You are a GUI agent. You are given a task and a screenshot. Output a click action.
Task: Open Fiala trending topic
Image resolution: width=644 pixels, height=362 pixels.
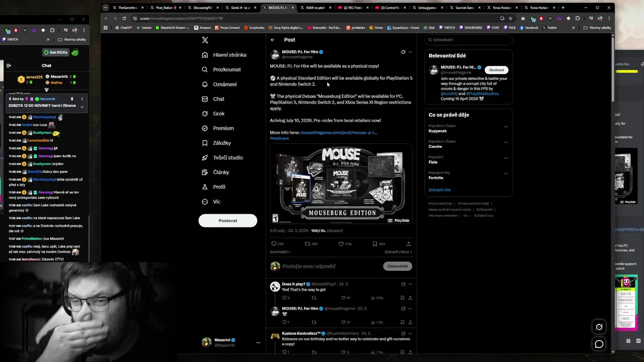coord(433,162)
